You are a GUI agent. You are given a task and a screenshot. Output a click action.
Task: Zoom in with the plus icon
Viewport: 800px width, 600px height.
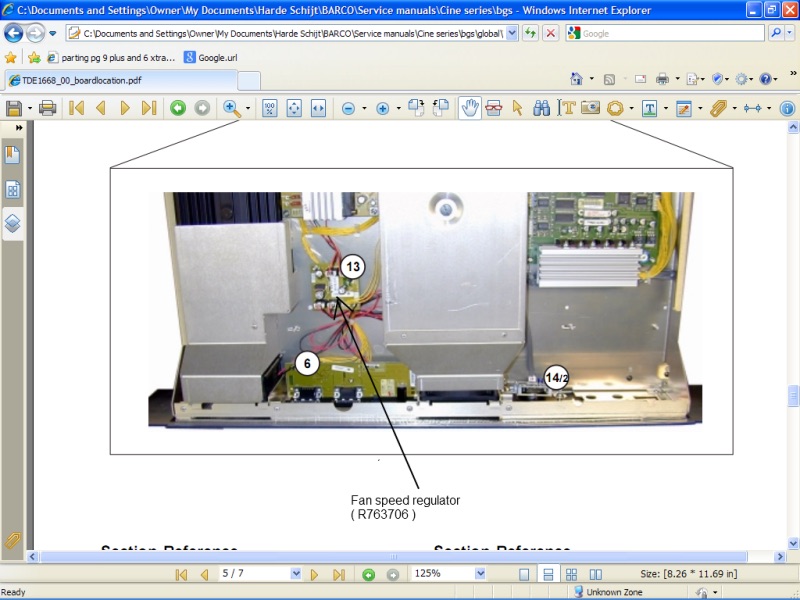coord(383,108)
